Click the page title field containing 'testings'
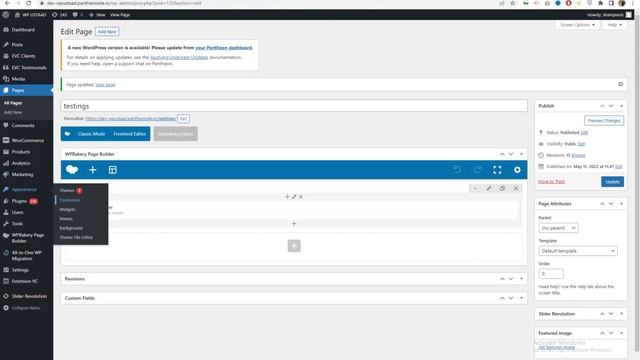 [294, 106]
